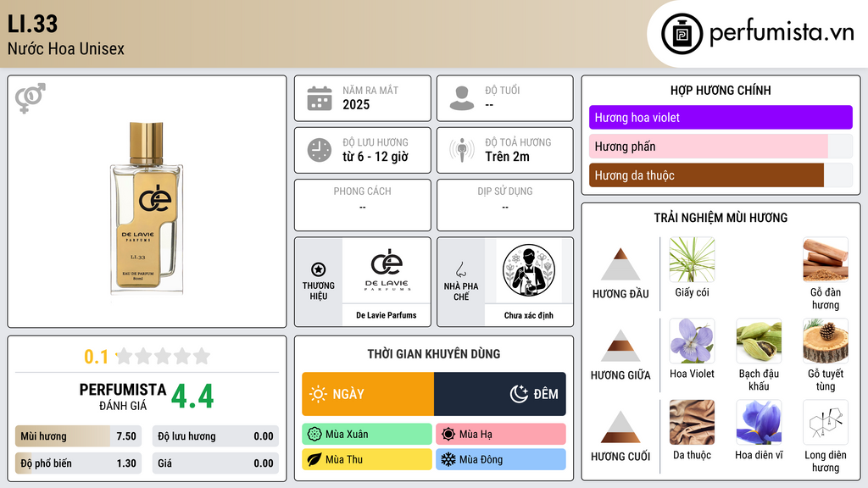Select the Ngày daytime bar
The image size is (868, 488).
tap(368, 394)
